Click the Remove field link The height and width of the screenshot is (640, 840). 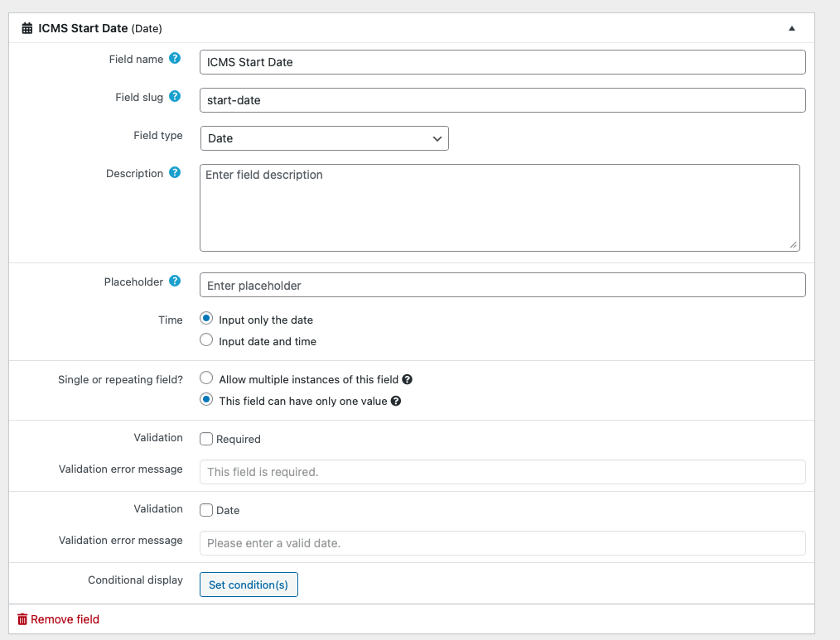[65, 619]
